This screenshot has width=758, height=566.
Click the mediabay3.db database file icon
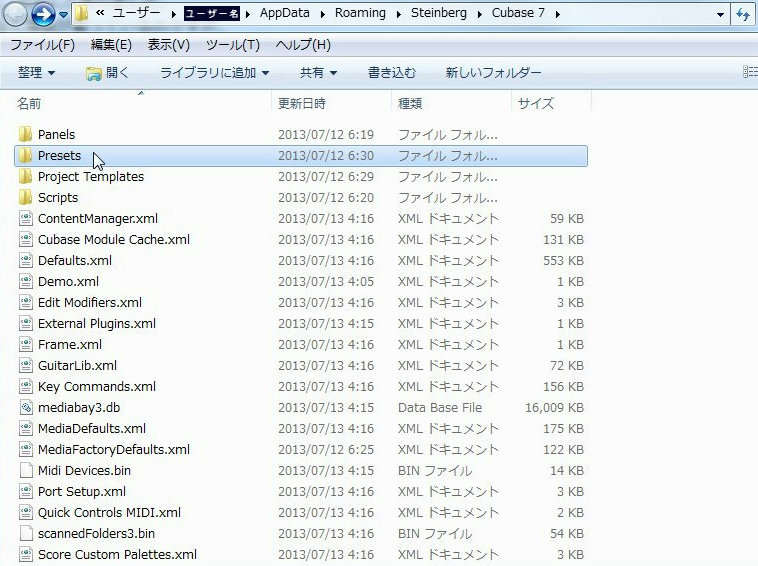coord(26,408)
